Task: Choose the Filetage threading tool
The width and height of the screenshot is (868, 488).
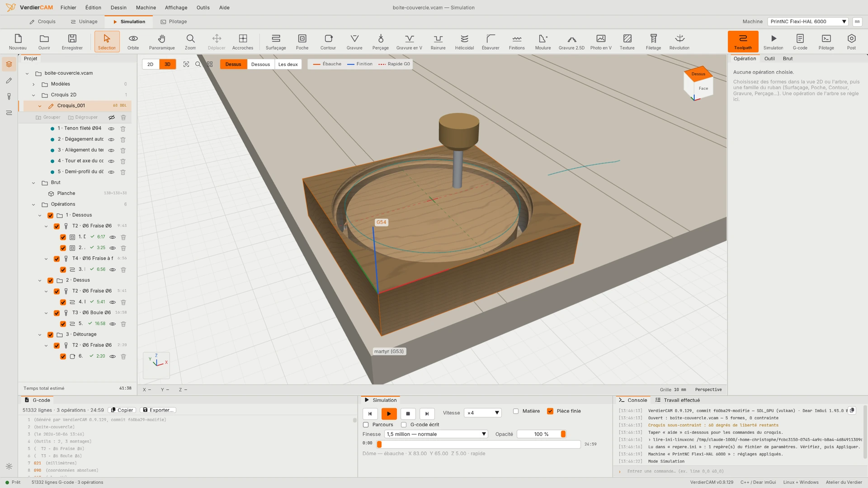Action: (x=653, y=42)
